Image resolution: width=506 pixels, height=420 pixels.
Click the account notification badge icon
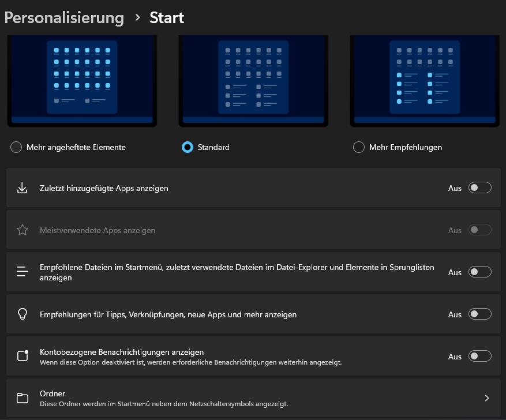(x=23, y=355)
